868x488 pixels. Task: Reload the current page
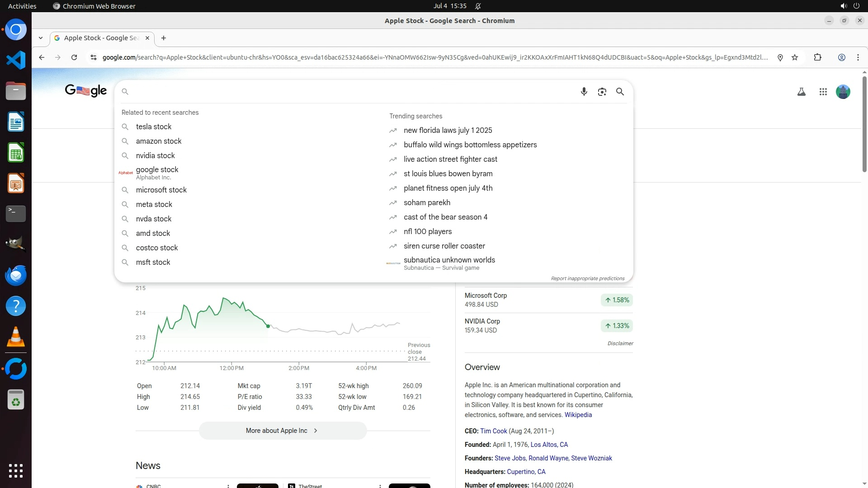74,57
